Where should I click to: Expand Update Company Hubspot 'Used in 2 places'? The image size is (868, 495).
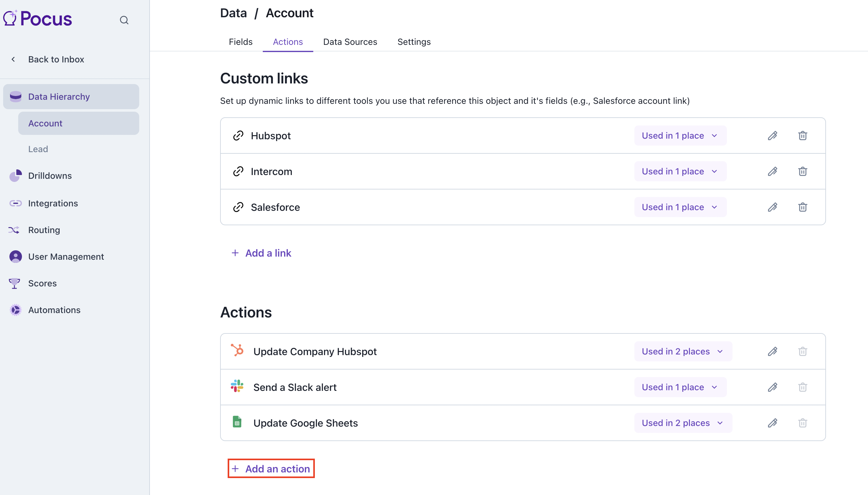point(682,351)
